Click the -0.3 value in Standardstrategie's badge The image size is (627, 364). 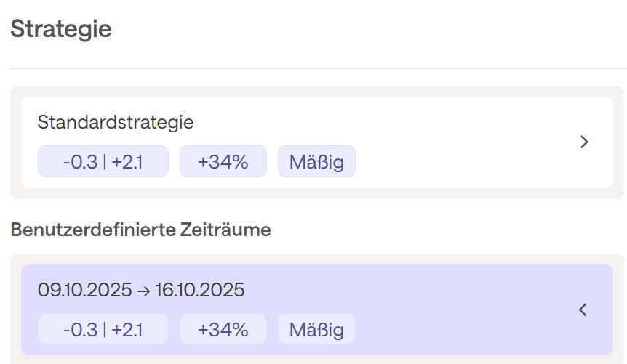click(80, 161)
